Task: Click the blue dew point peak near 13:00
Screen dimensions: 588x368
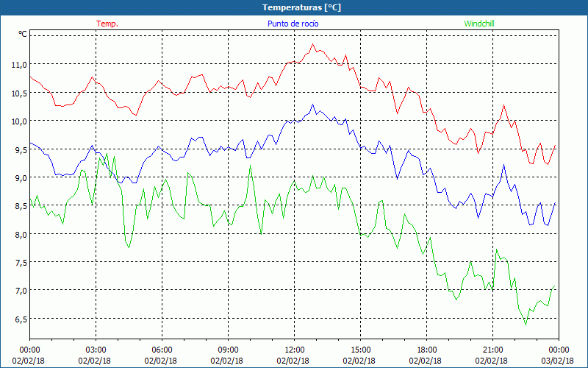Action: click(312, 105)
